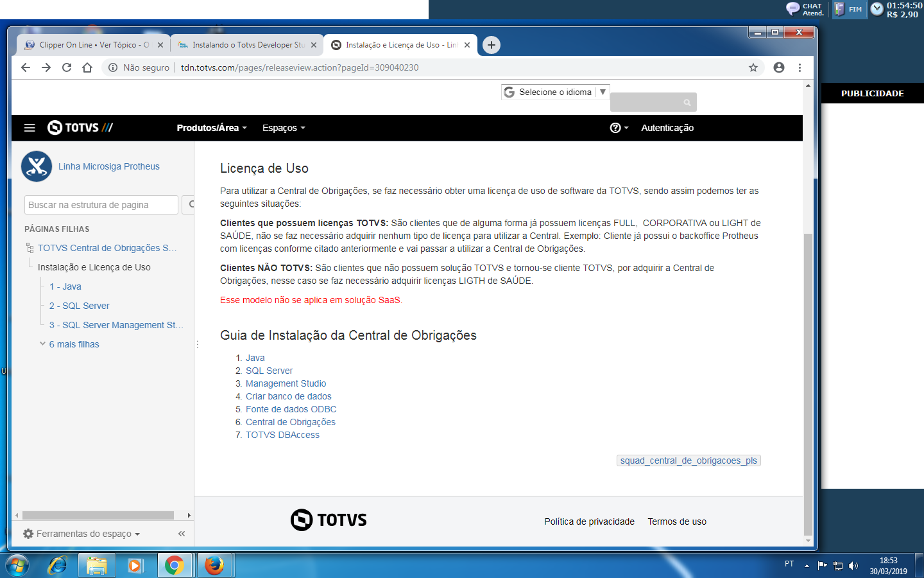Open the Política de privacidade footer link
Image resolution: width=924 pixels, height=578 pixels.
point(590,521)
